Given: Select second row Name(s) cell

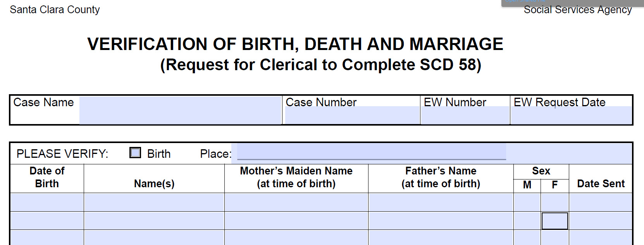Looking at the screenshot, I should (x=154, y=221).
